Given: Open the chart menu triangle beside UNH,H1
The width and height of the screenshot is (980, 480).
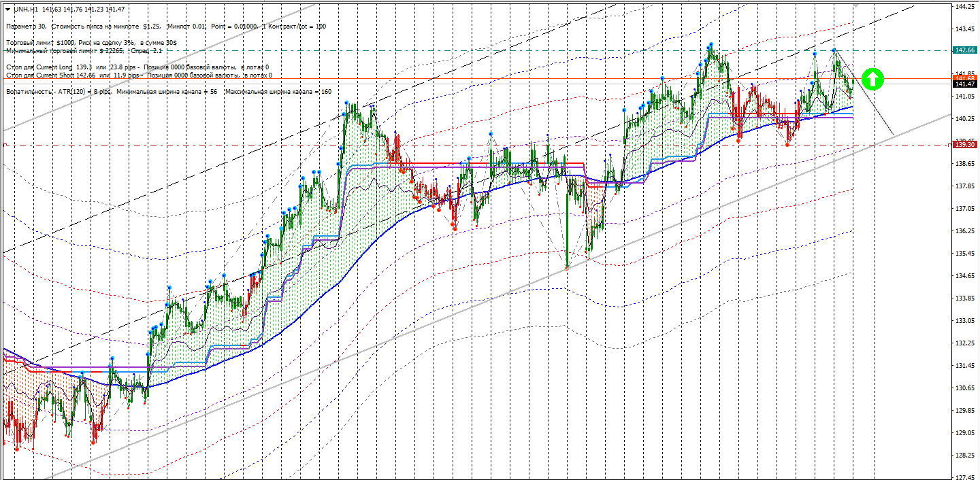Looking at the screenshot, I should [x=7, y=9].
